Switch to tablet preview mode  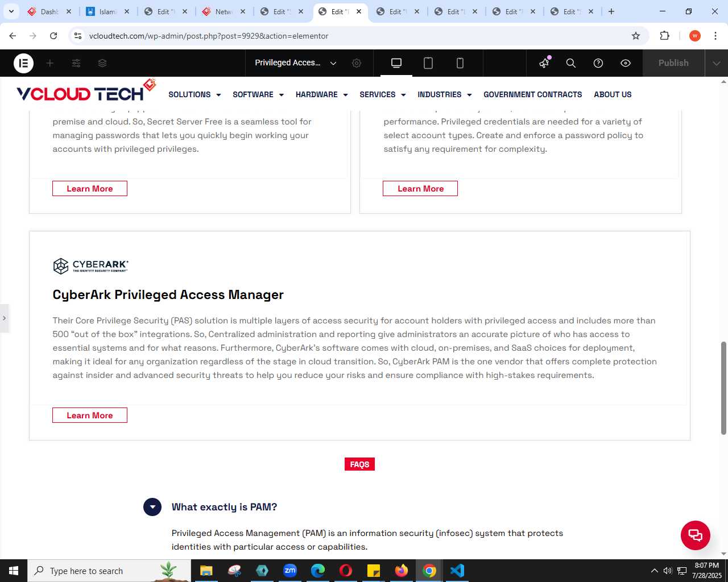tap(428, 63)
